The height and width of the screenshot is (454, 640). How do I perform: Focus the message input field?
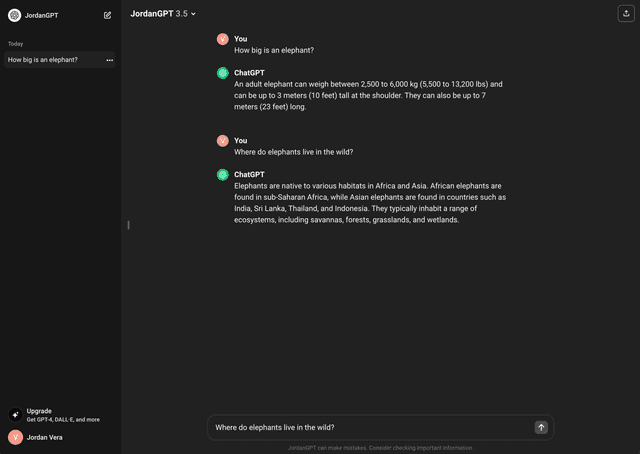[370, 427]
